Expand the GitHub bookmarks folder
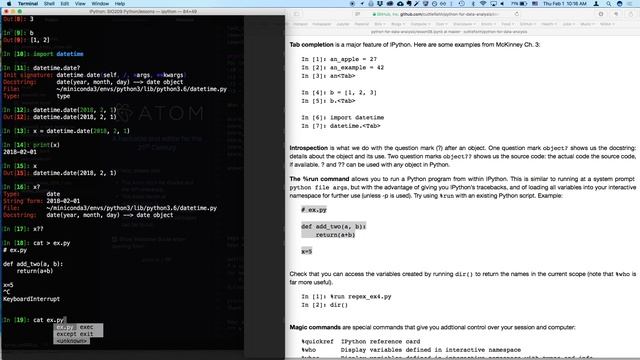 point(527,24)
